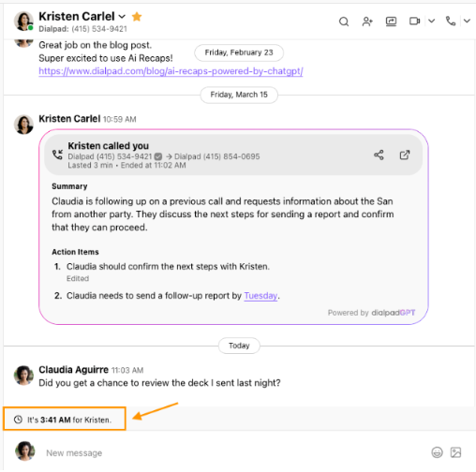This screenshot has width=476, height=472.
Task: Open the emoji picker icon
Action: (x=437, y=452)
